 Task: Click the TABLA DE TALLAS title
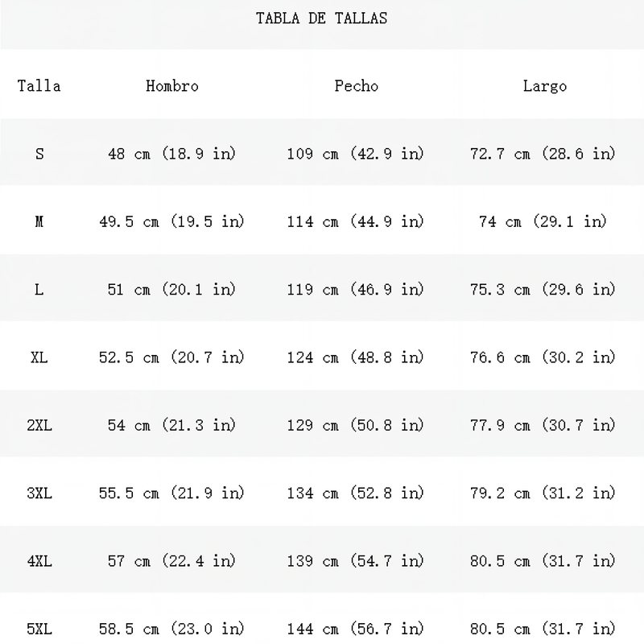[x=321, y=19]
